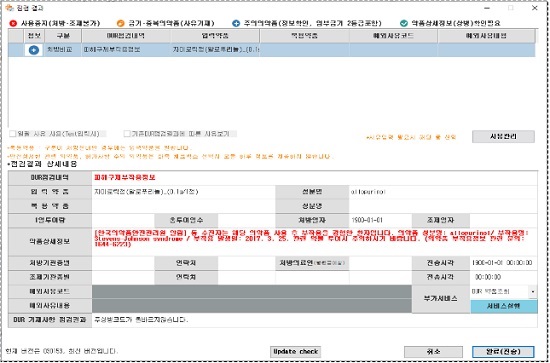Click the DUR 기재사항 점검결과 message text

tap(141, 320)
